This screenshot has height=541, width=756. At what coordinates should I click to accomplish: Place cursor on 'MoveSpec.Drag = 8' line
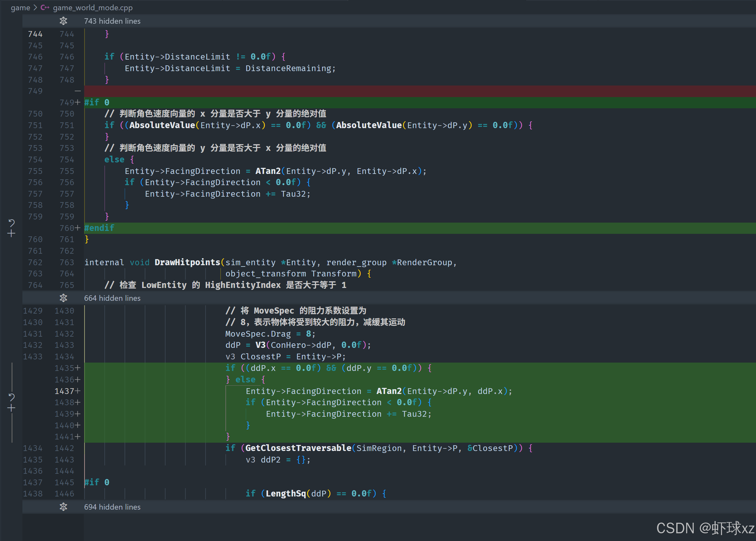(x=270, y=334)
